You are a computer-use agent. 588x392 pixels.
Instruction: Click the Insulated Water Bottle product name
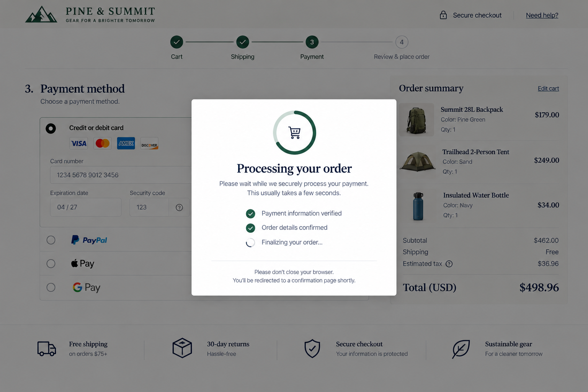click(x=476, y=195)
